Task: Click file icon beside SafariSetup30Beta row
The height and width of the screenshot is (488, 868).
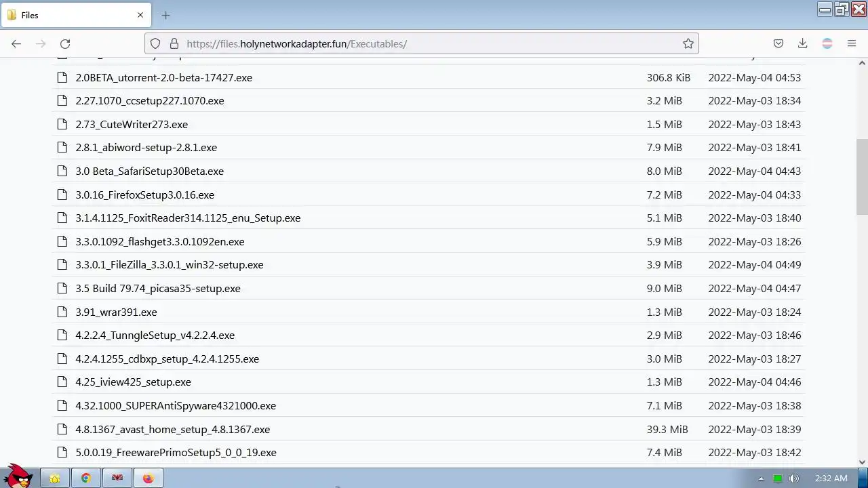Action: point(62,171)
